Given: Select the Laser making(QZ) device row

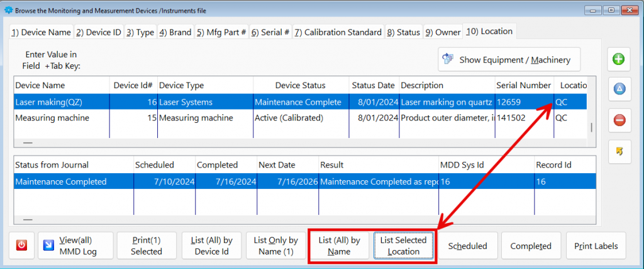Looking at the screenshot, I should 300,102.
